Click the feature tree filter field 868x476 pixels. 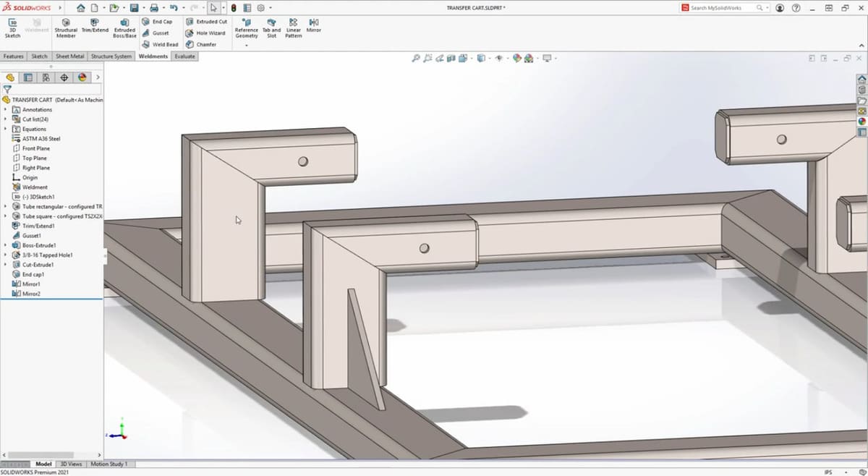point(51,89)
